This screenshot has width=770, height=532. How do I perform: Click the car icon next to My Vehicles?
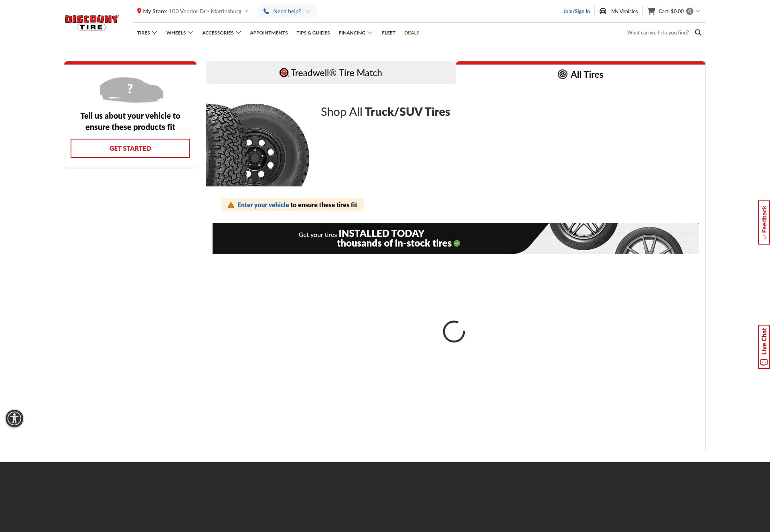point(603,11)
